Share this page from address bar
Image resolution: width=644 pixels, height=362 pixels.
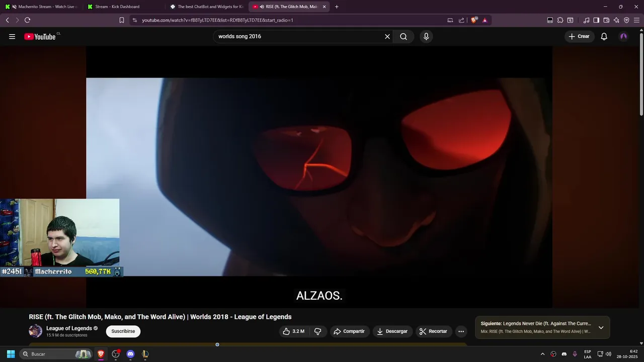click(461, 20)
